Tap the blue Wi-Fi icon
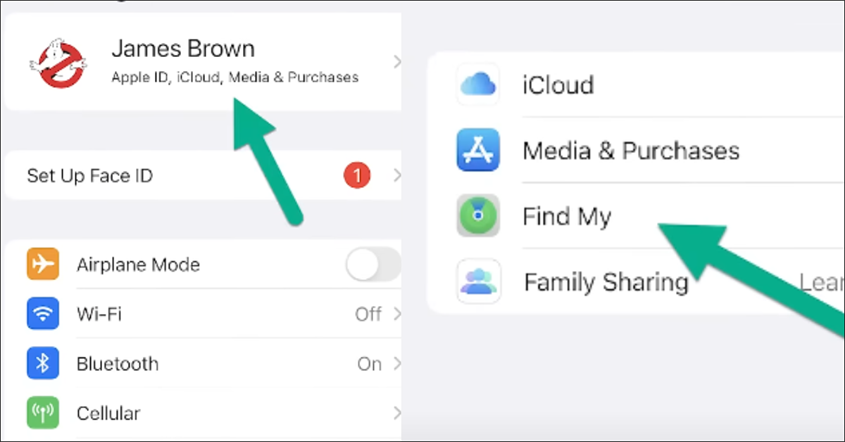The image size is (845, 442). pyautogui.click(x=43, y=314)
